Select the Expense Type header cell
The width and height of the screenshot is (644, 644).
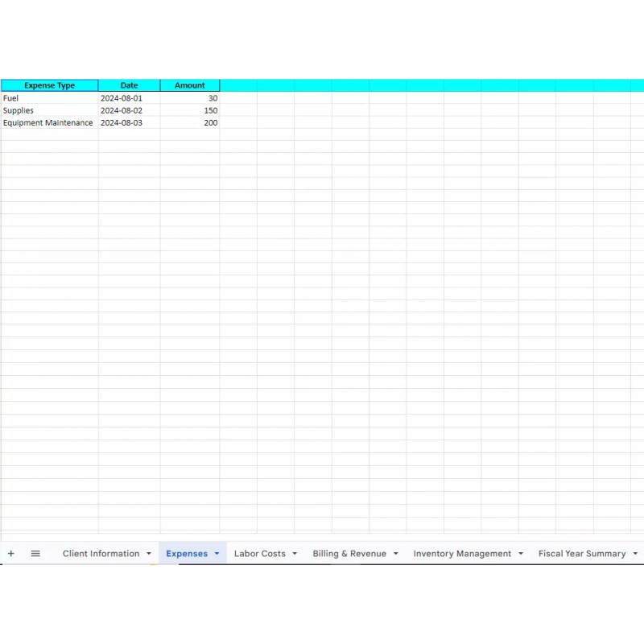click(x=49, y=85)
